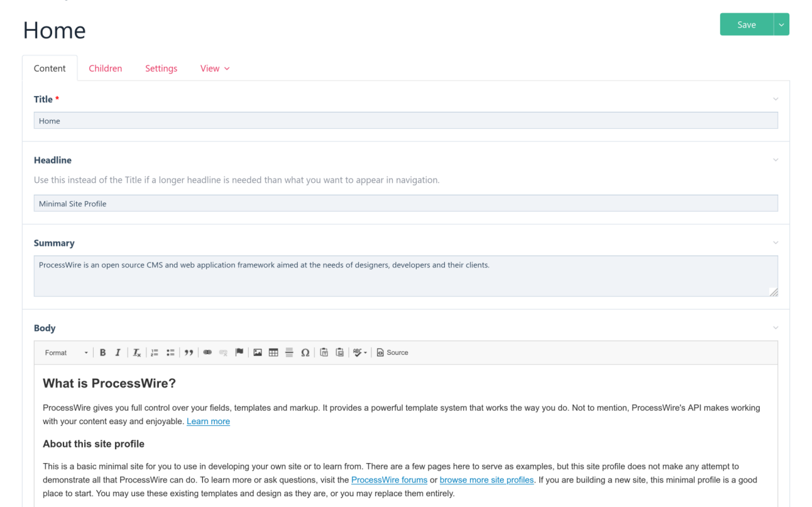Click into the Title input field
Viewport: 812px width, 507px height.
pos(405,121)
